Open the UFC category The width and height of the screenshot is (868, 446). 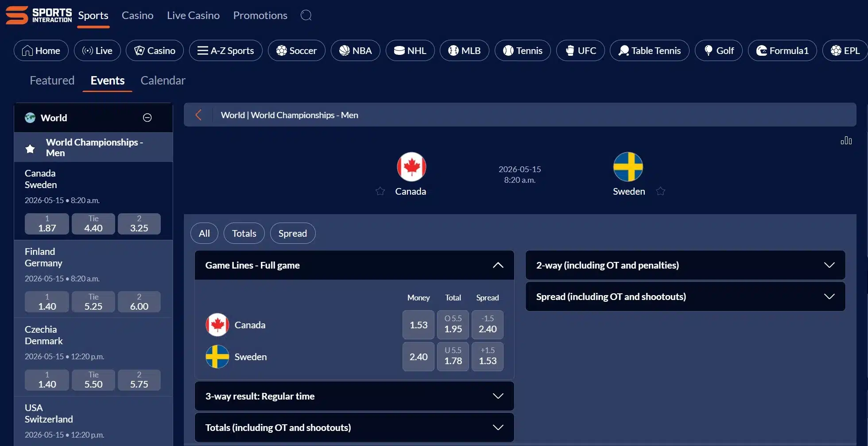click(x=581, y=50)
